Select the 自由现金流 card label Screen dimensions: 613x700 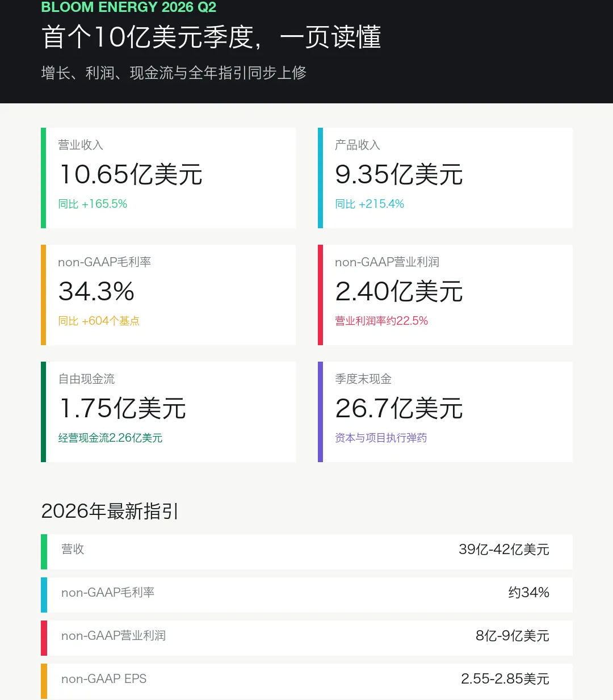click(86, 379)
